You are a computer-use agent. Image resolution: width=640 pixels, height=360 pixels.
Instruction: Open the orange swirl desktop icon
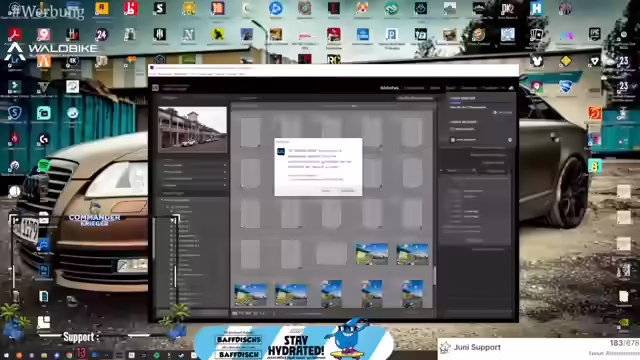coord(594,113)
